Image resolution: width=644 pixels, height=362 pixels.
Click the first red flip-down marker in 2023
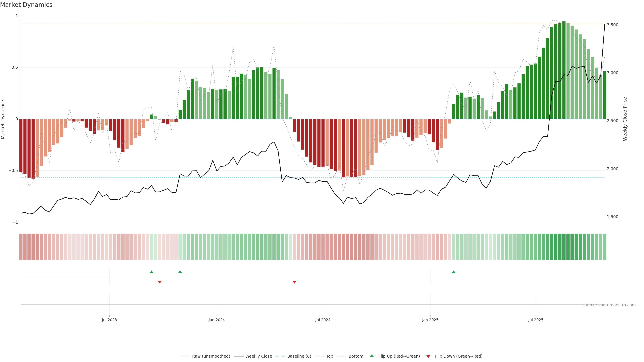160,282
